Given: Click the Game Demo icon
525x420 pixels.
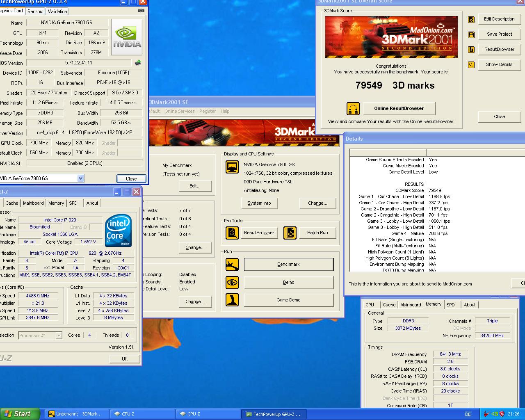Looking at the screenshot, I should (x=232, y=300).
